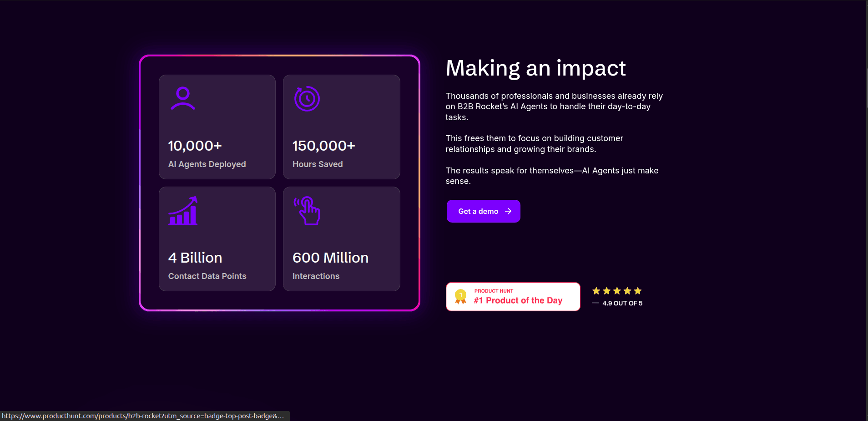Click the tap hand icon above 600 Million
This screenshot has height=421, width=868.
[x=307, y=211]
